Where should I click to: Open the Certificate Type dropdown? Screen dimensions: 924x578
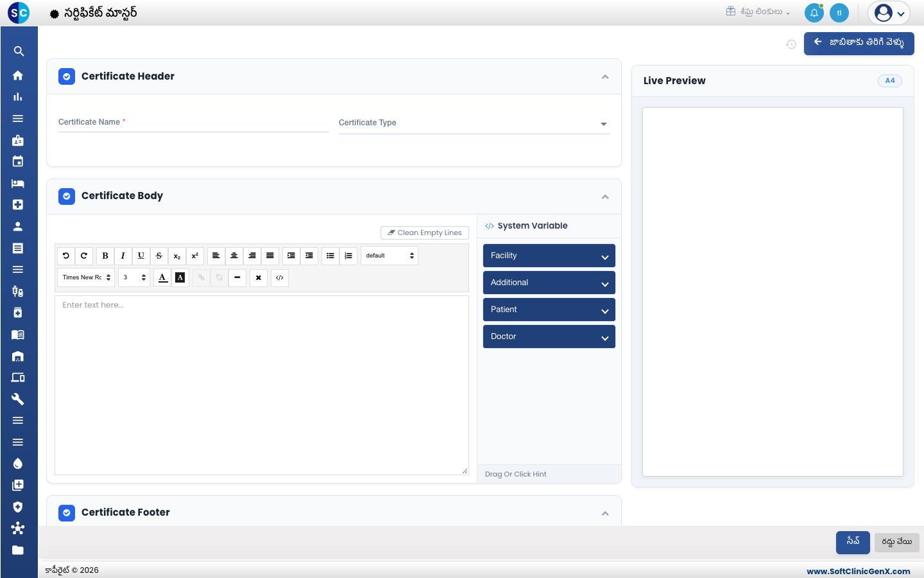coord(474,123)
